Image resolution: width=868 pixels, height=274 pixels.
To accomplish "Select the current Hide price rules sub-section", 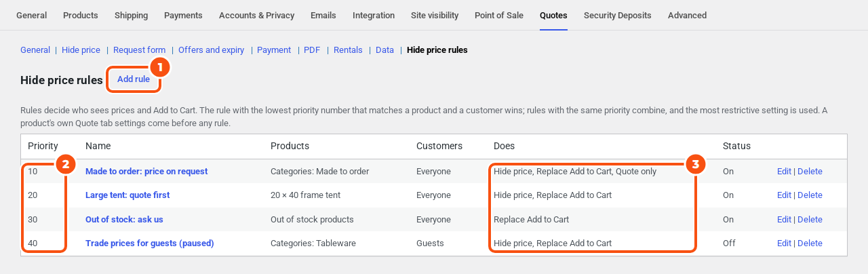I will click(437, 50).
